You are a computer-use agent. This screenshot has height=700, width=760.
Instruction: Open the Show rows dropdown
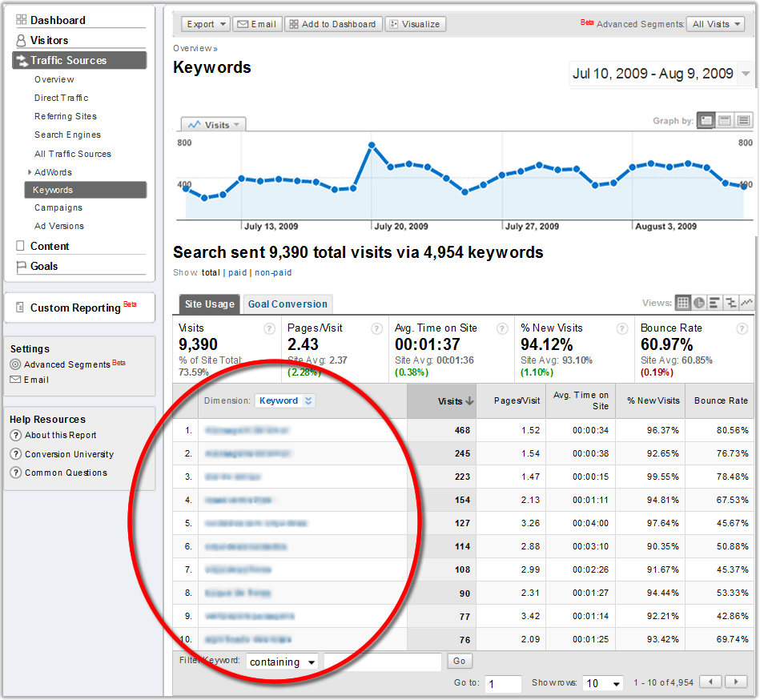pyautogui.click(x=603, y=684)
